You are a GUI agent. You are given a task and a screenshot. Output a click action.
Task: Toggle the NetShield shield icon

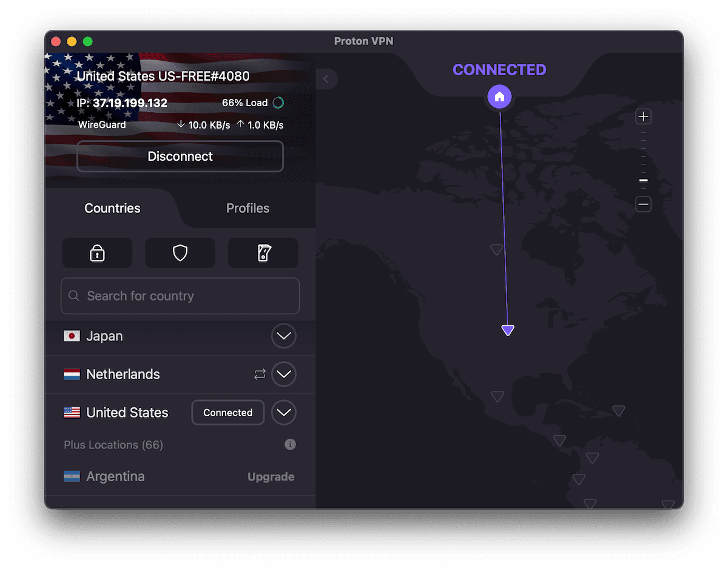180,253
